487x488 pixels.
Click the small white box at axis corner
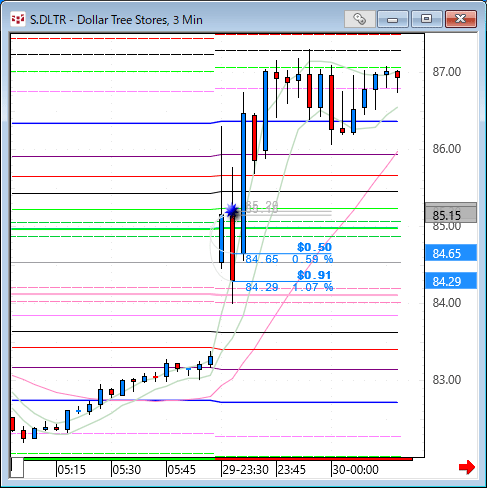click(x=17, y=467)
